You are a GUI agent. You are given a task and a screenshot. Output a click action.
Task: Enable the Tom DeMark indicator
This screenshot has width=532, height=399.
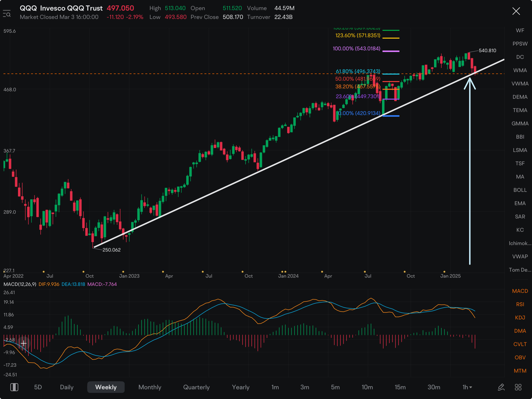pyautogui.click(x=520, y=270)
